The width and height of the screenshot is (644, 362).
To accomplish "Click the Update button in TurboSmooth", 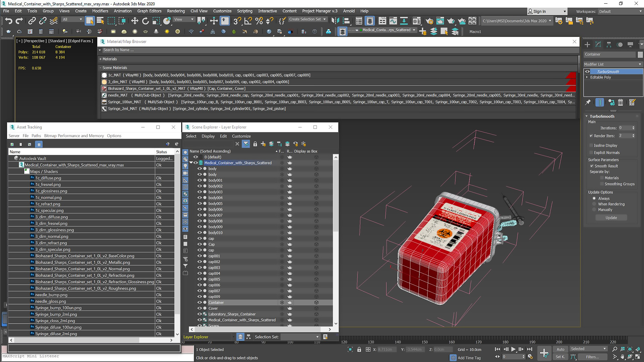I will point(611,218).
